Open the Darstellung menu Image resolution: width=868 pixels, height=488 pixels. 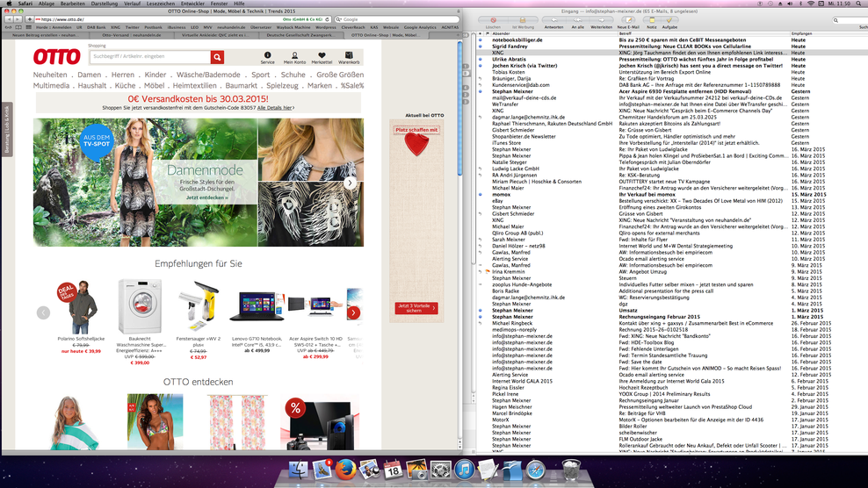coord(104,4)
